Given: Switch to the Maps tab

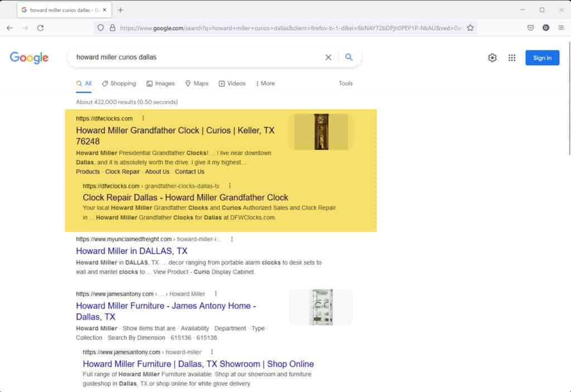Looking at the screenshot, I should pos(197,84).
